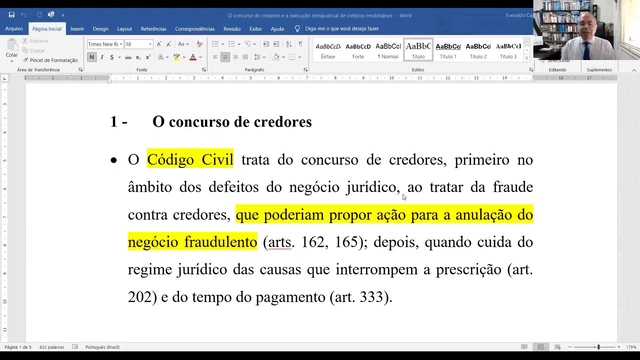Apply paragraph borders
This screenshot has width=640, height=360.
pyautogui.click(x=292, y=58)
